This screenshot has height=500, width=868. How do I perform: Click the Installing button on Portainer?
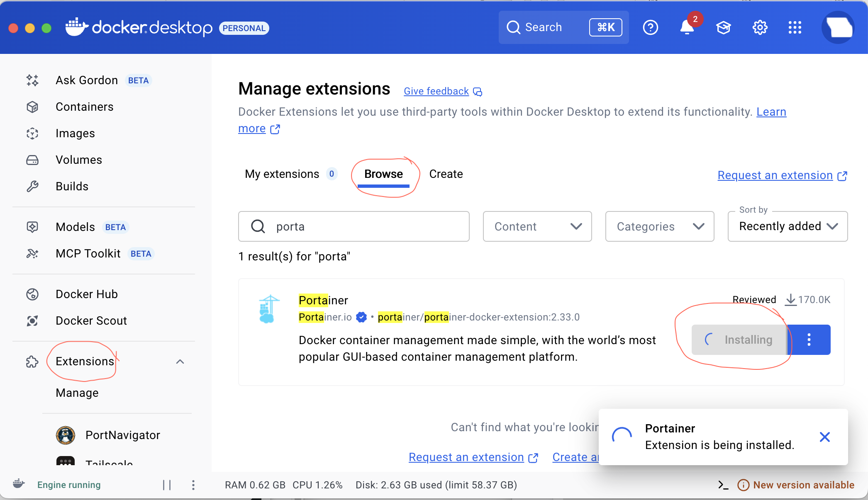click(x=739, y=340)
